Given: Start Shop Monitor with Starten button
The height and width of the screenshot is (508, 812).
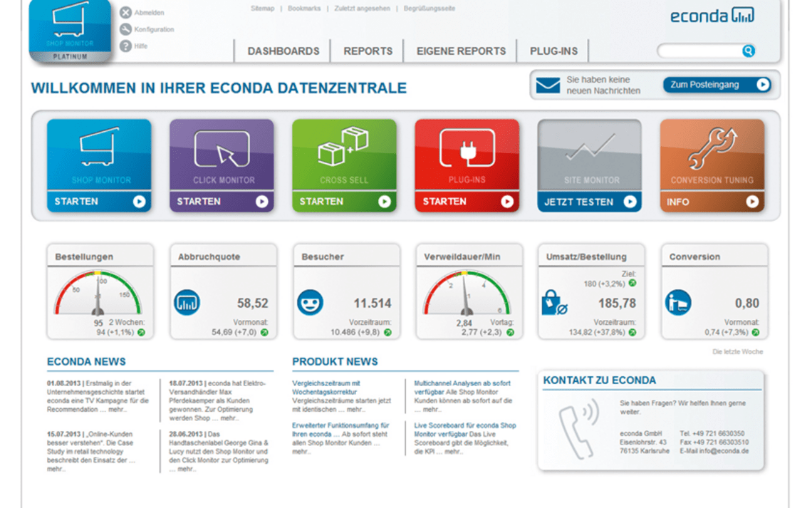Looking at the screenshot, I should coord(100,202).
